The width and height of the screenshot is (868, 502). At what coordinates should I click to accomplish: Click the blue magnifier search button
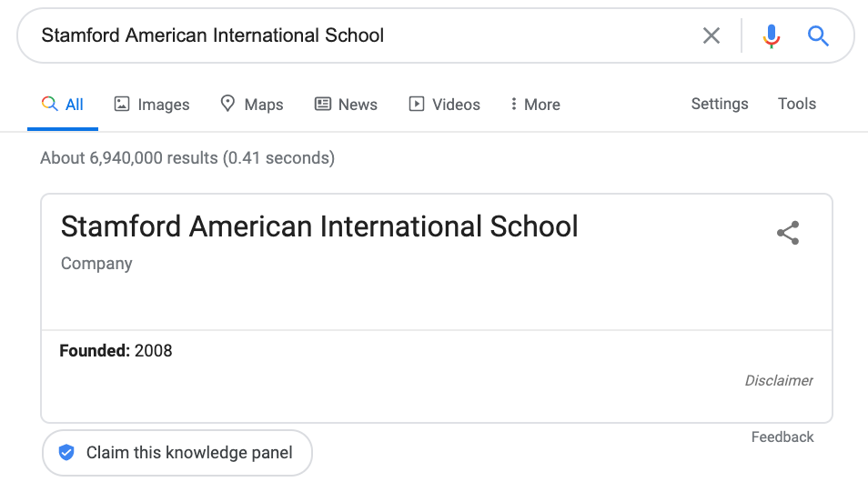(818, 36)
